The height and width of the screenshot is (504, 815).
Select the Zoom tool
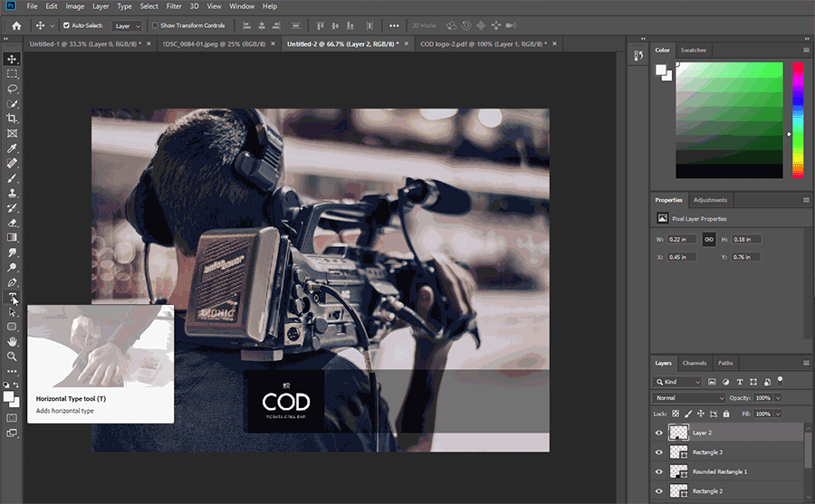pos(12,357)
